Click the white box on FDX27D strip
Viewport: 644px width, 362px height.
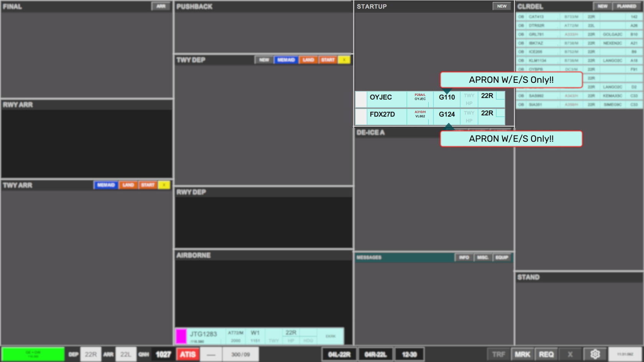click(361, 117)
